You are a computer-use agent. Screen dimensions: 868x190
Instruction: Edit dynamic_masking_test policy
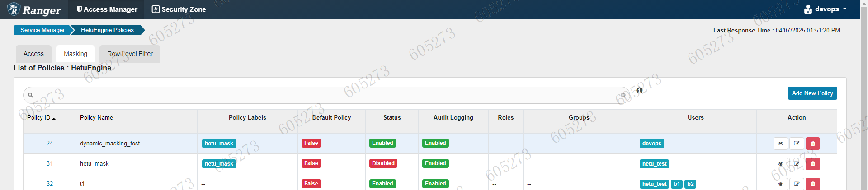[x=797, y=144]
